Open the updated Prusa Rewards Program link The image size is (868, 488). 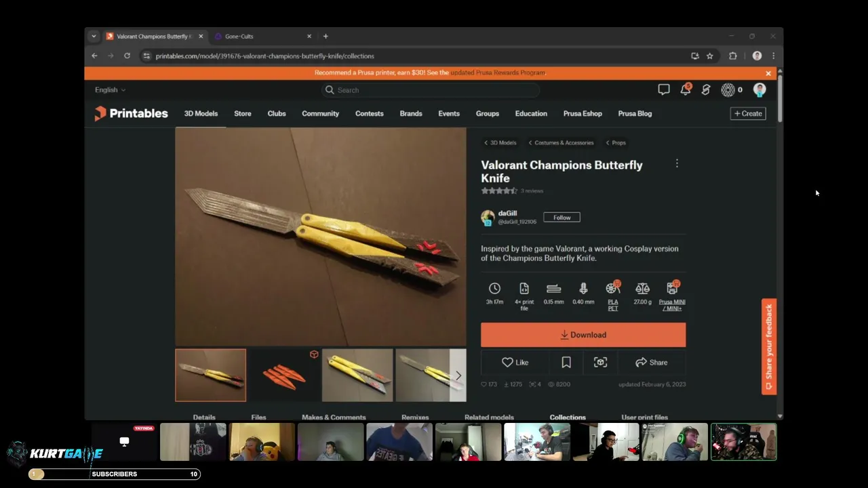click(x=498, y=73)
